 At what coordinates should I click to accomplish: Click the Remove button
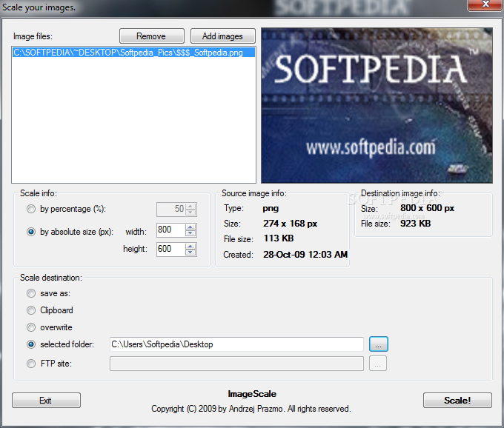pos(152,36)
